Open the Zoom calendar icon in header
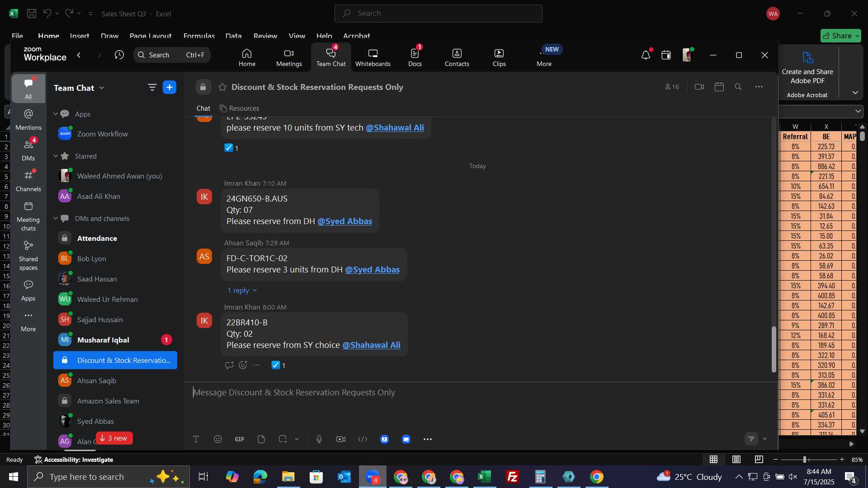The width and height of the screenshot is (868, 488). pyautogui.click(x=666, y=55)
